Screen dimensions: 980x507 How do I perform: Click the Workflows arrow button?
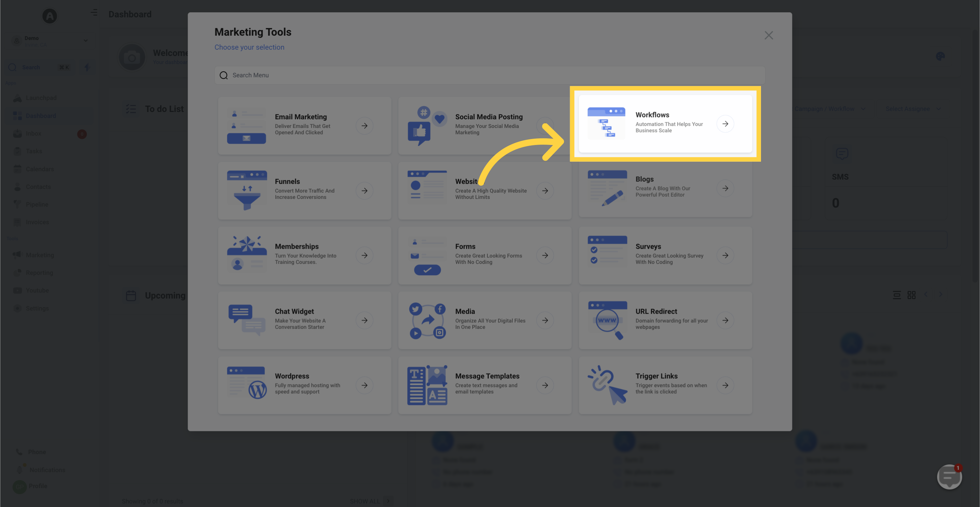coord(725,124)
